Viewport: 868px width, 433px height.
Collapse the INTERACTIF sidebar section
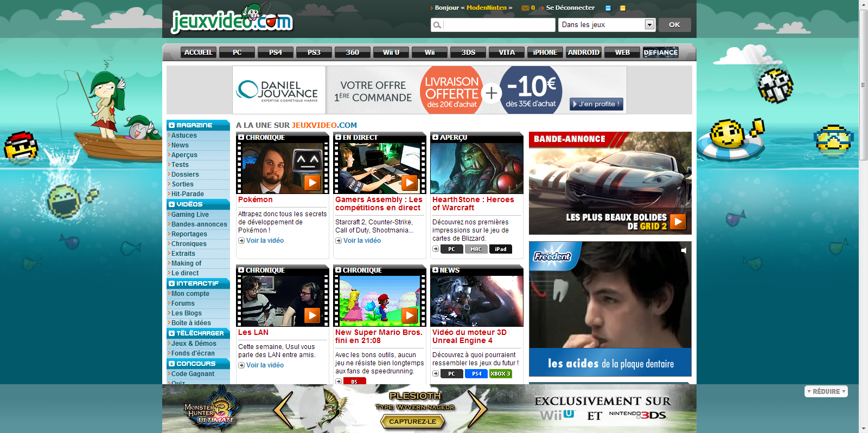click(x=171, y=283)
